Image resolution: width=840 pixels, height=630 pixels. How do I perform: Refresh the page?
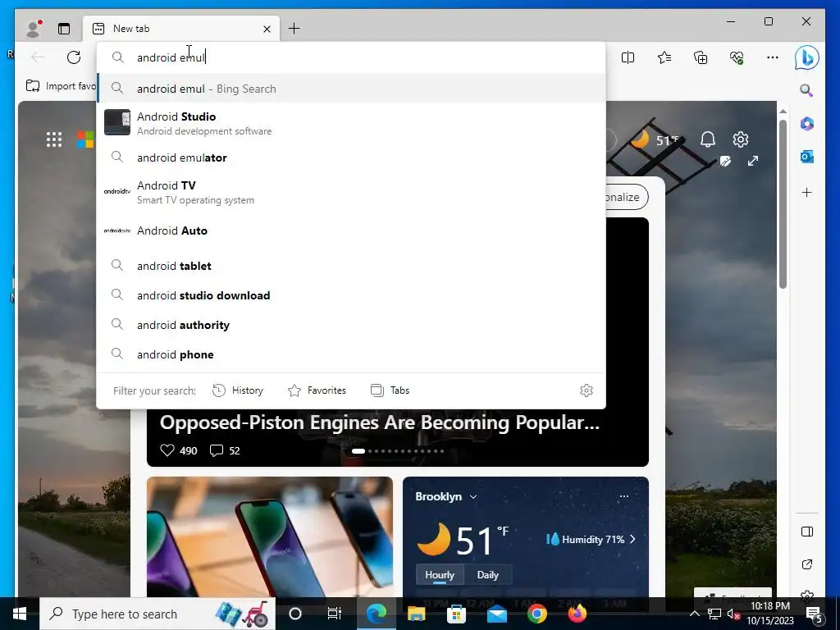[x=74, y=57]
